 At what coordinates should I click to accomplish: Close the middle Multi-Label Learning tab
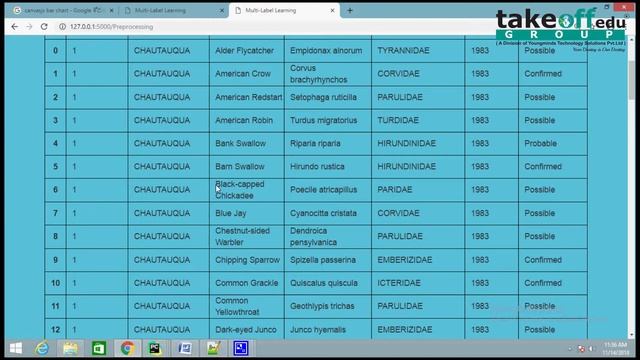pos(222,11)
